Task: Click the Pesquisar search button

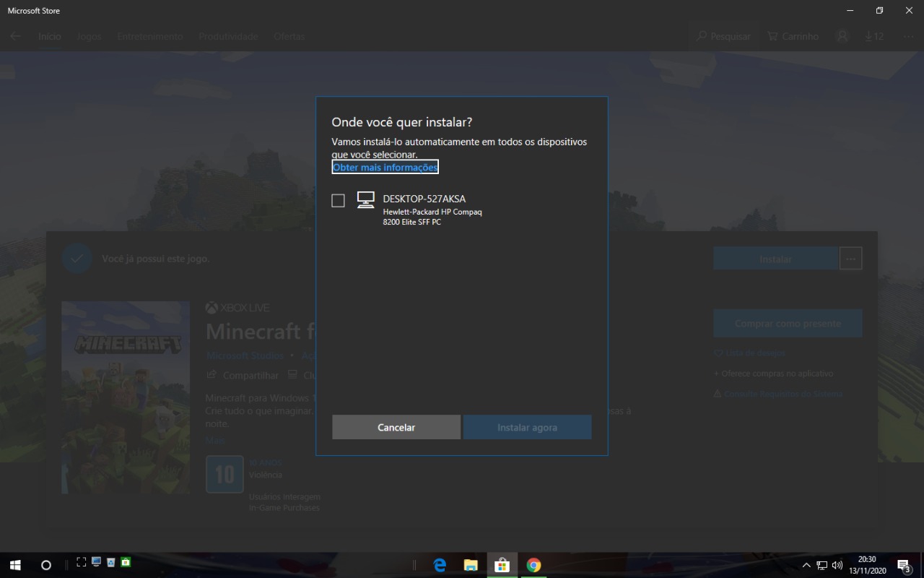Action: [723, 36]
